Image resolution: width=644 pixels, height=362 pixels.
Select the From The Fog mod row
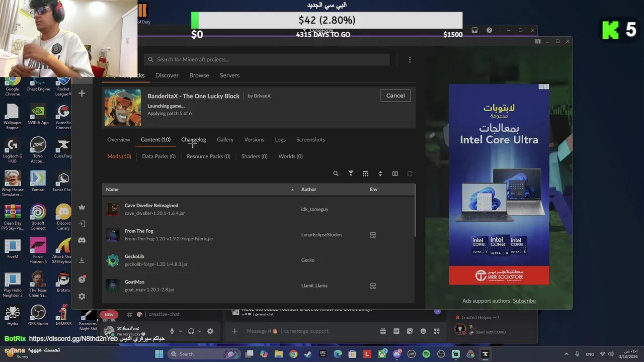point(258,235)
